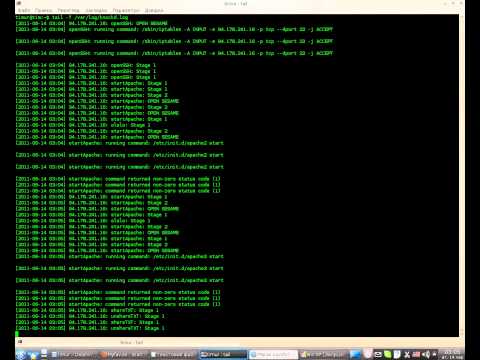480x360 pixels.
Task: Open the volume control speaker icon
Action: tap(426, 355)
